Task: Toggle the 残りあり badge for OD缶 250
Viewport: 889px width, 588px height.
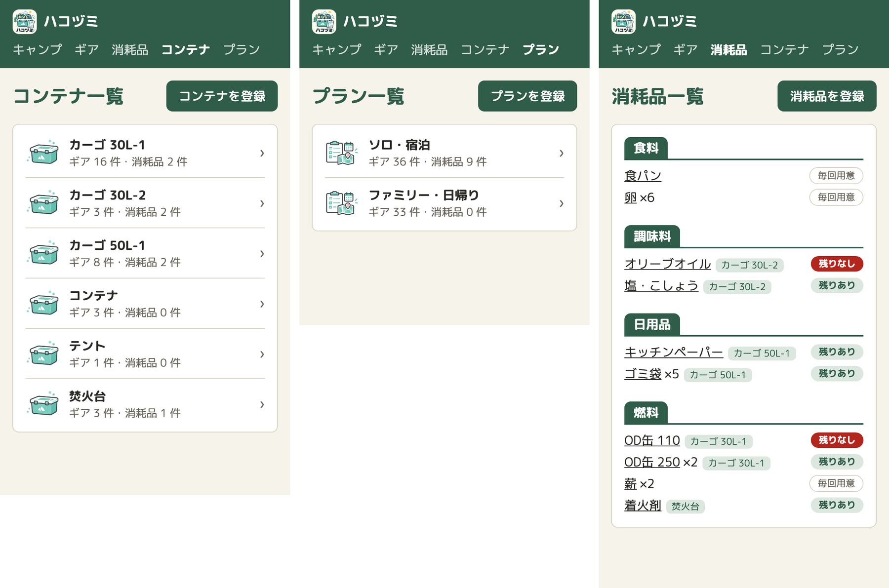Action: point(837,462)
